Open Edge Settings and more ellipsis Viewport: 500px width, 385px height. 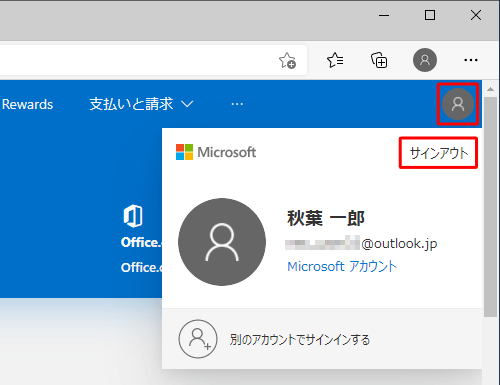coord(471,60)
